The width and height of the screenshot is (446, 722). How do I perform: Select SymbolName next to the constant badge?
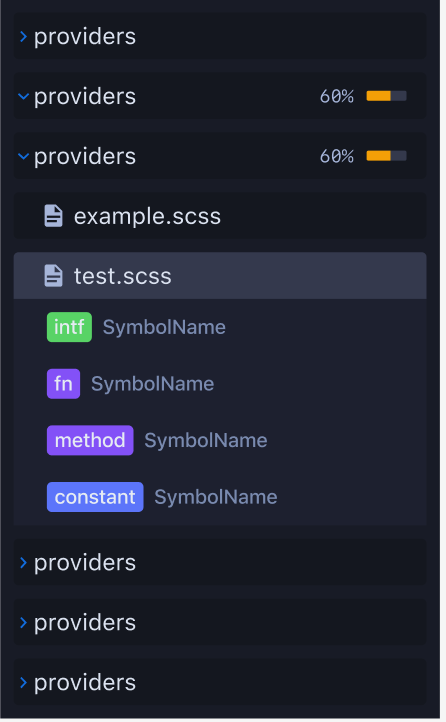coord(216,498)
